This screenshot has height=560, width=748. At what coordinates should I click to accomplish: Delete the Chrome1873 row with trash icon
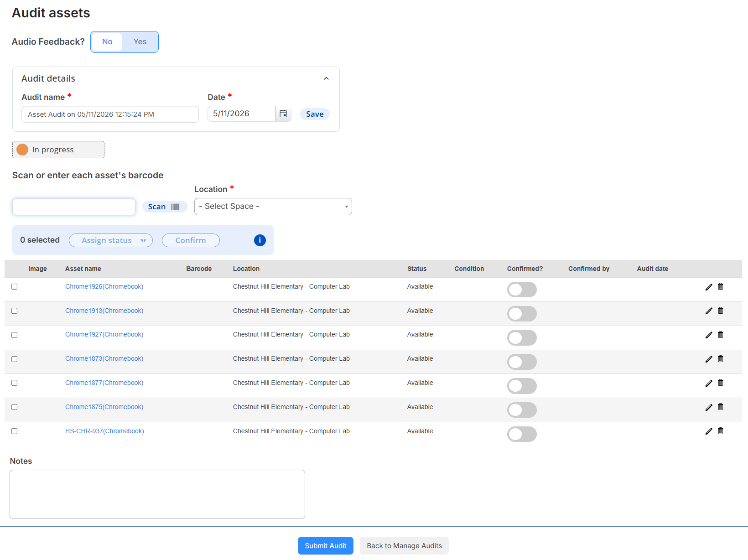pos(721,359)
